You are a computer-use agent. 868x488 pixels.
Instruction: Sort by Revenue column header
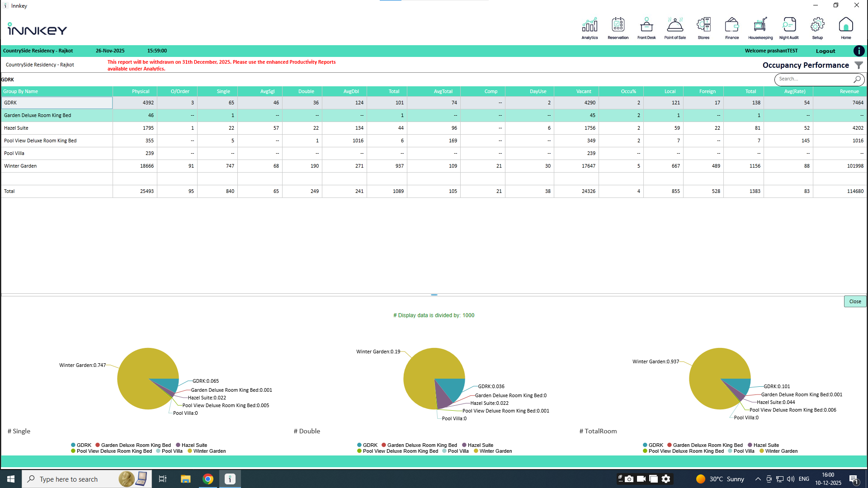coord(849,91)
